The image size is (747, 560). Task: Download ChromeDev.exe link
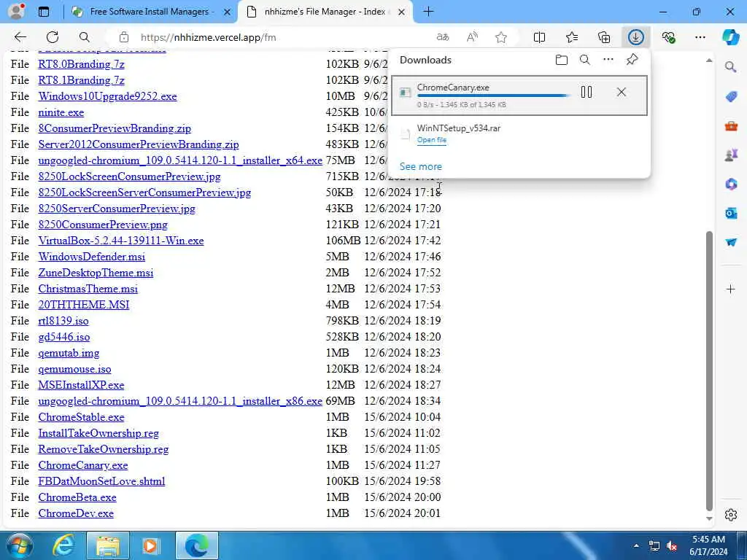pyautogui.click(x=76, y=513)
